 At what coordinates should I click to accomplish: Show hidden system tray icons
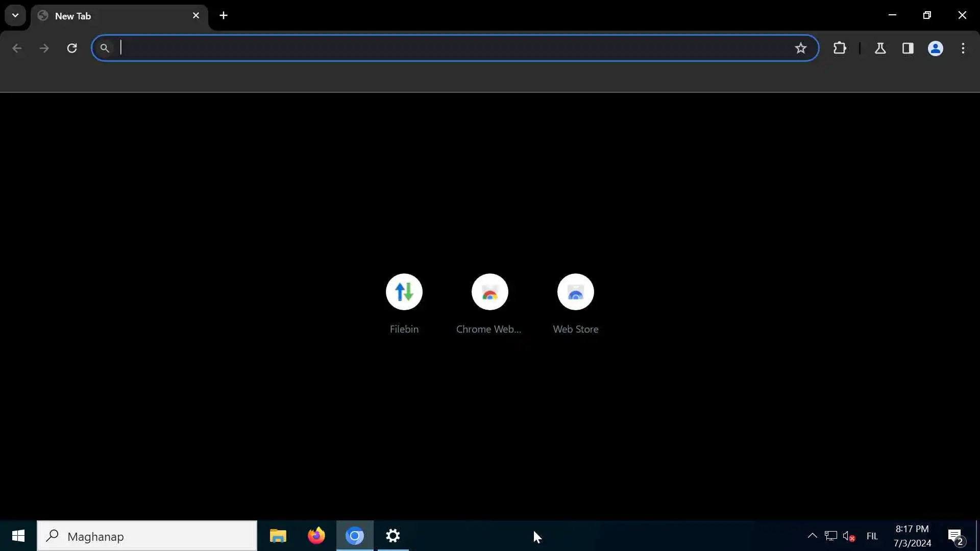812,536
